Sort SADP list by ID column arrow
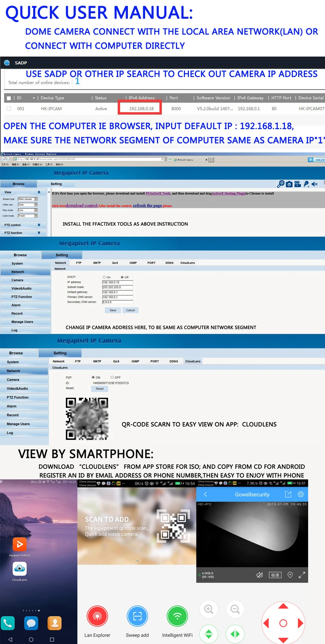 (x=34, y=98)
